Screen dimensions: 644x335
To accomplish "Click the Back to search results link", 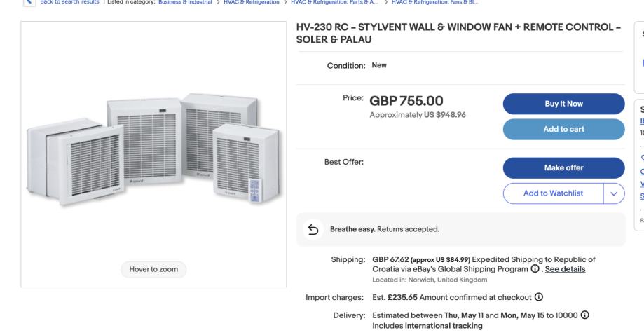I will pyautogui.click(x=71, y=3).
